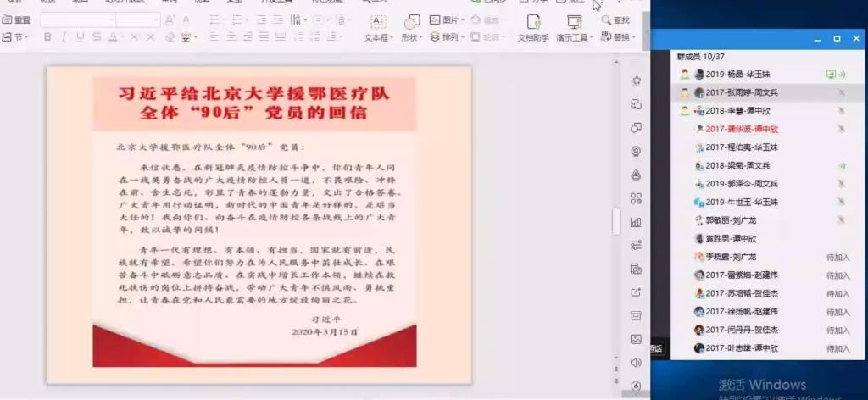This screenshot has height=400, width=868.
Task: Click the shapes icon in side panel
Action: tap(636, 128)
